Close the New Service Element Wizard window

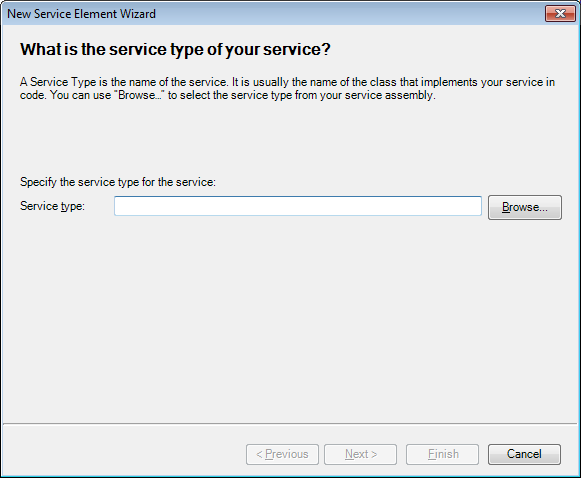click(560, 14)
